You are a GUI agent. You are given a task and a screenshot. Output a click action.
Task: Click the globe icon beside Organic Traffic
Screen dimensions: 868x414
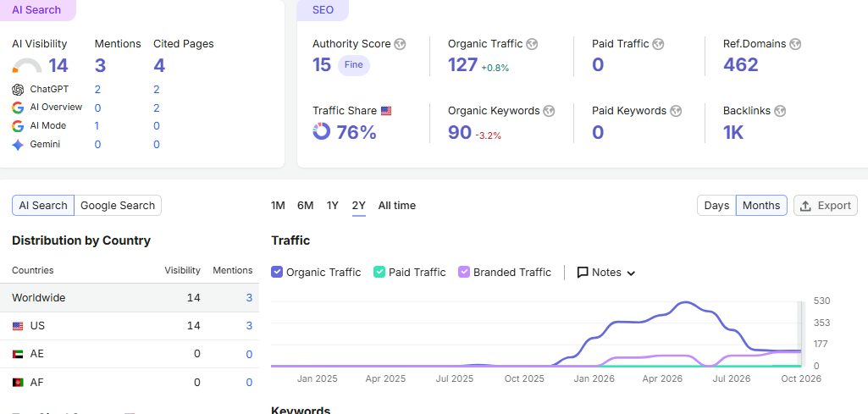click(532, 44)
